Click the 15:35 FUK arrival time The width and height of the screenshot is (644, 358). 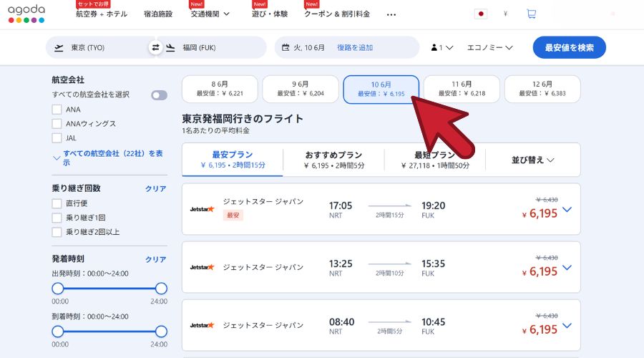[x=434, y=268]
